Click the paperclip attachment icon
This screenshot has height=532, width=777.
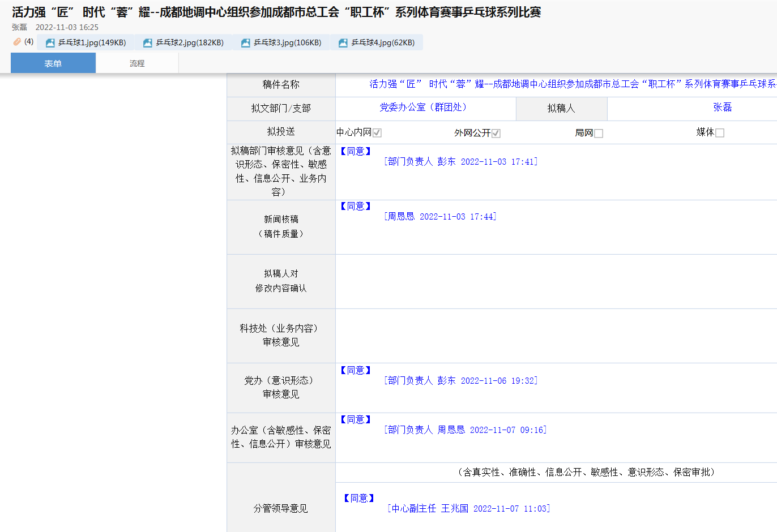click(17, 42)
